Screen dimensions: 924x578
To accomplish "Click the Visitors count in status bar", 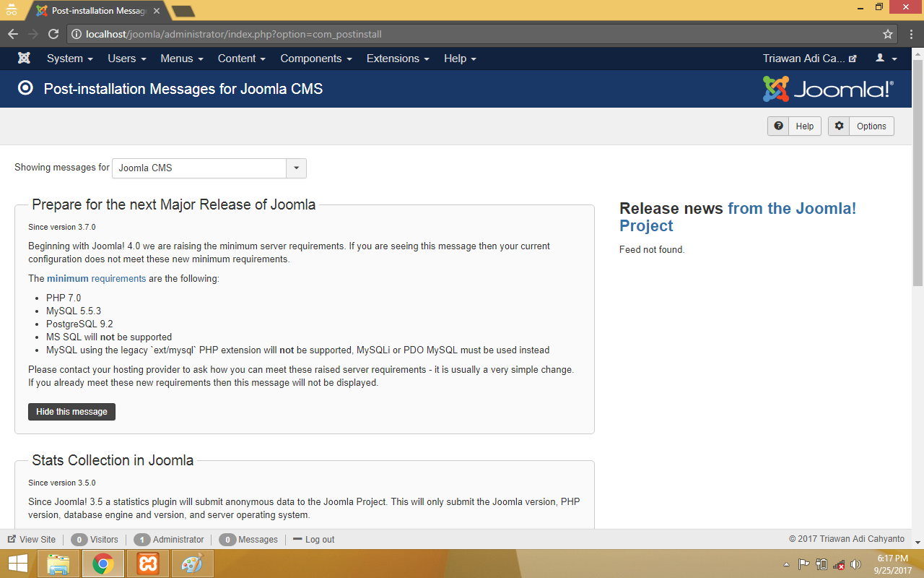I will [x=95, y=539].
